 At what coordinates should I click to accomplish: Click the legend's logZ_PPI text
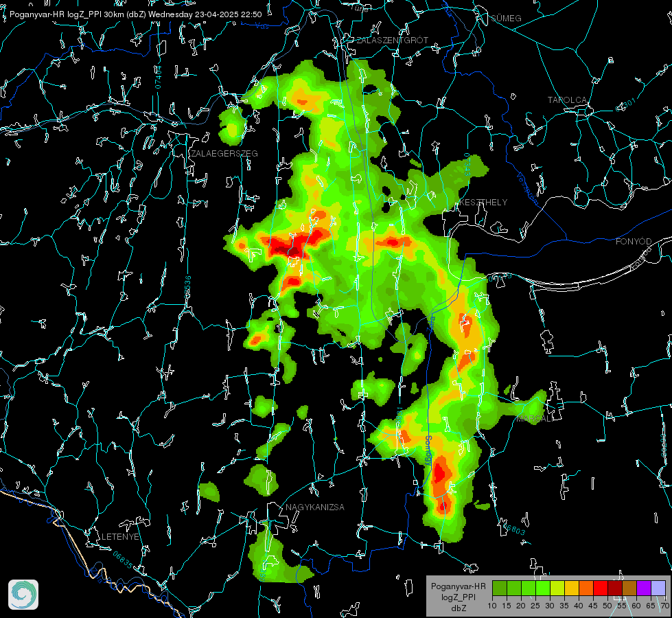[x=458, y=597]
